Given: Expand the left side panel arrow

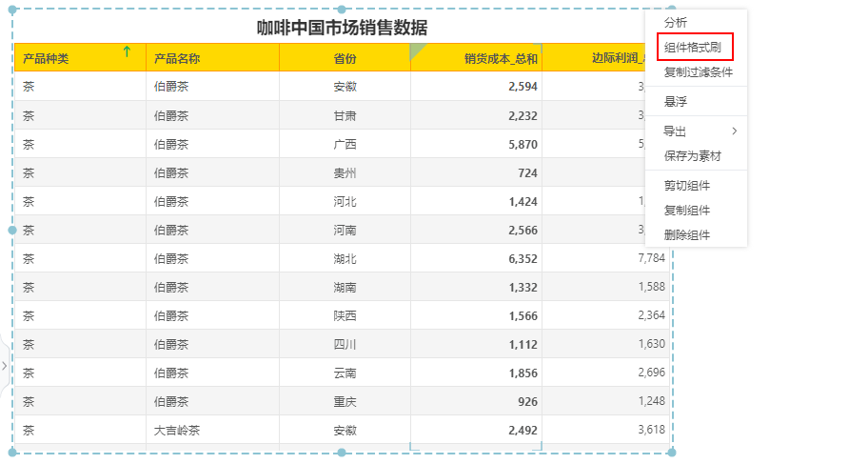Looking at the screenshot, I should coord(5,365).
